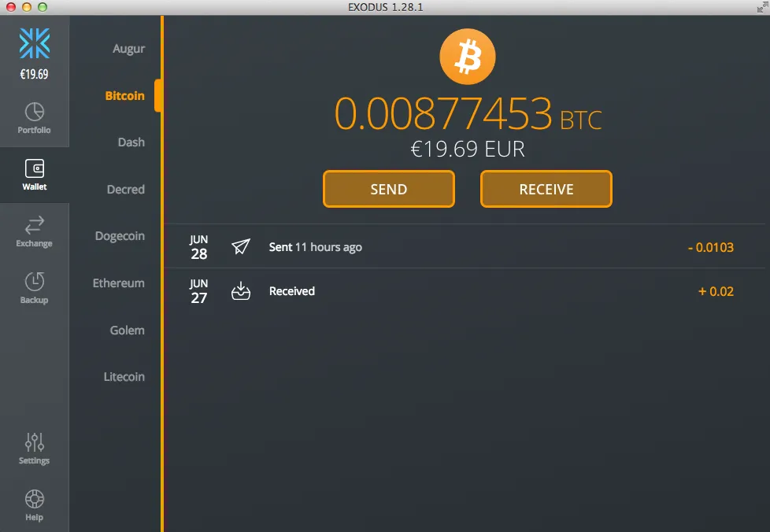Open the Help lifebuoy icon

(35, 499)
